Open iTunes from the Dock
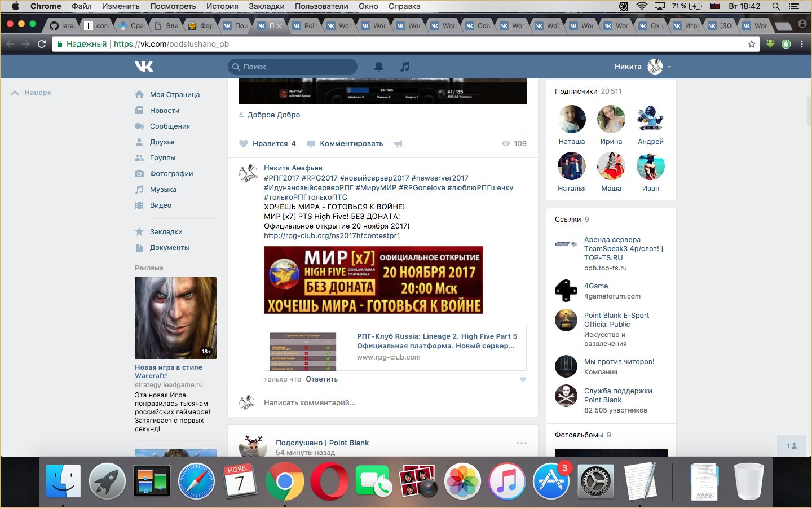812x508 pixels. [507, 481]
